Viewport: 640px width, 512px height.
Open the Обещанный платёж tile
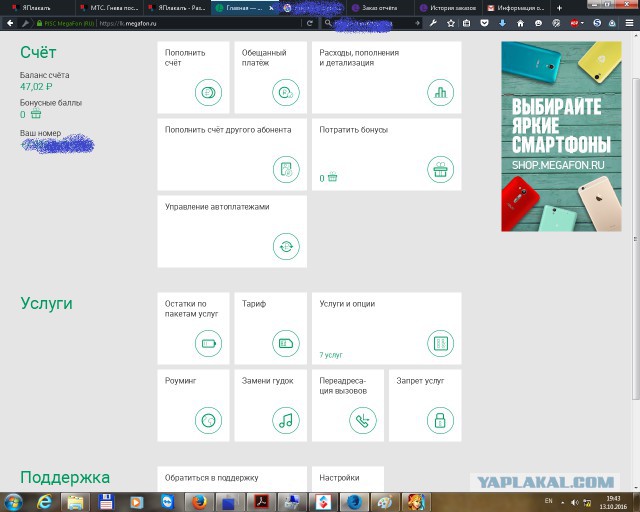pyautogui.click(x=270, y=77)
